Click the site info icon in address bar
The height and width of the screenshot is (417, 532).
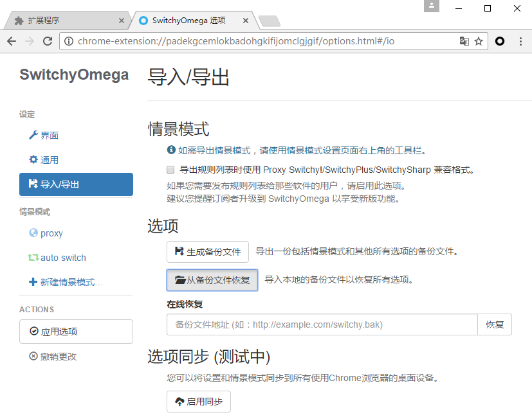coord(69,41)
